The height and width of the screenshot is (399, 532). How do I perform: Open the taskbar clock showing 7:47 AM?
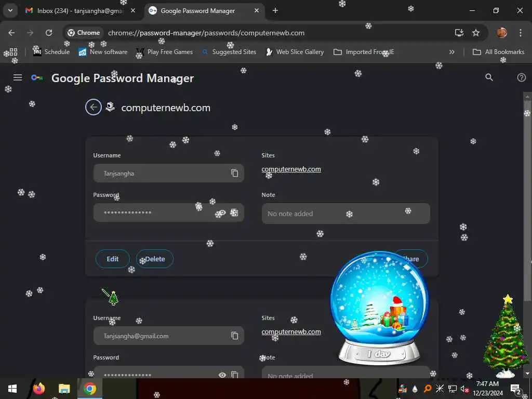click(x=487, y=389)
